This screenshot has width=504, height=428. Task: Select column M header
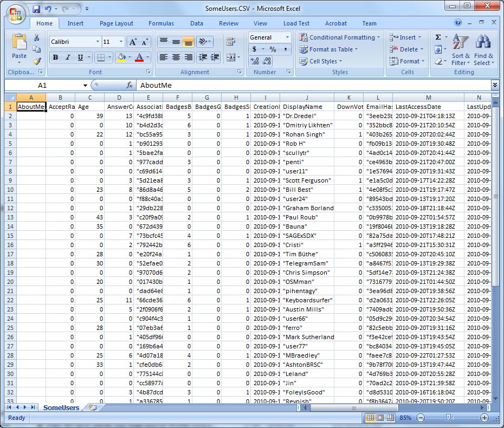point(428,98)
